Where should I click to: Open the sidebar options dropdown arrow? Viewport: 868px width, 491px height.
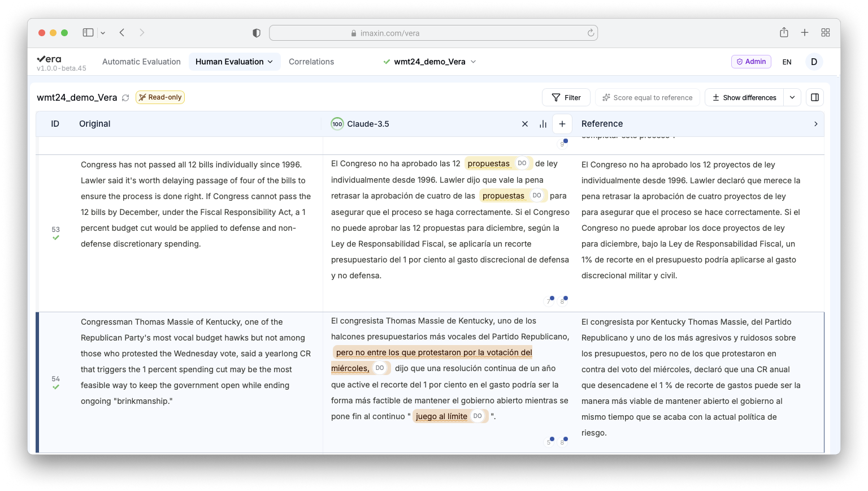(x=103, y=33)
